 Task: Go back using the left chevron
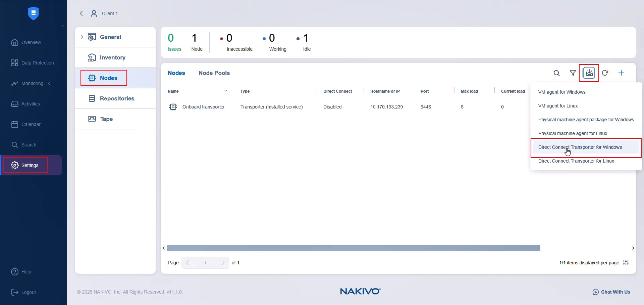[x=81, y=13]
